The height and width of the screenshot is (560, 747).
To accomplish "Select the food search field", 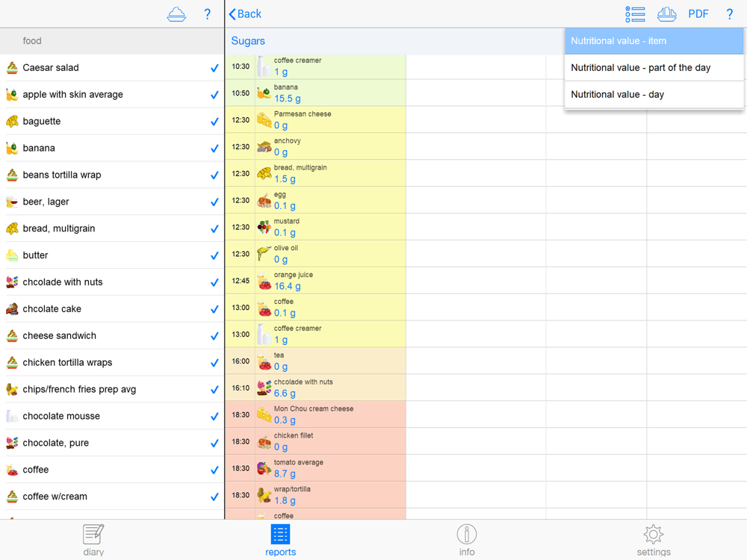I will pyautogui.click(x=112, y=41).
